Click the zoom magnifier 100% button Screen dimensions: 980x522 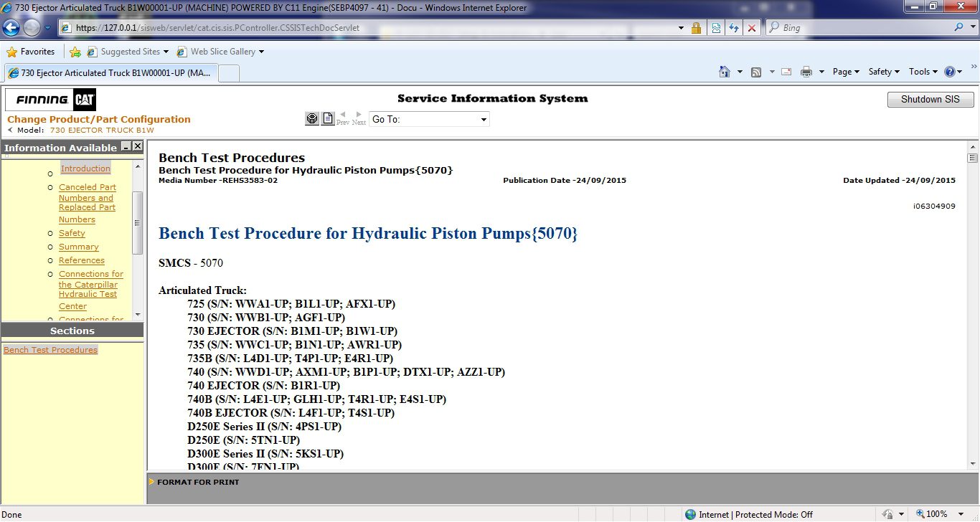[932, 514]
